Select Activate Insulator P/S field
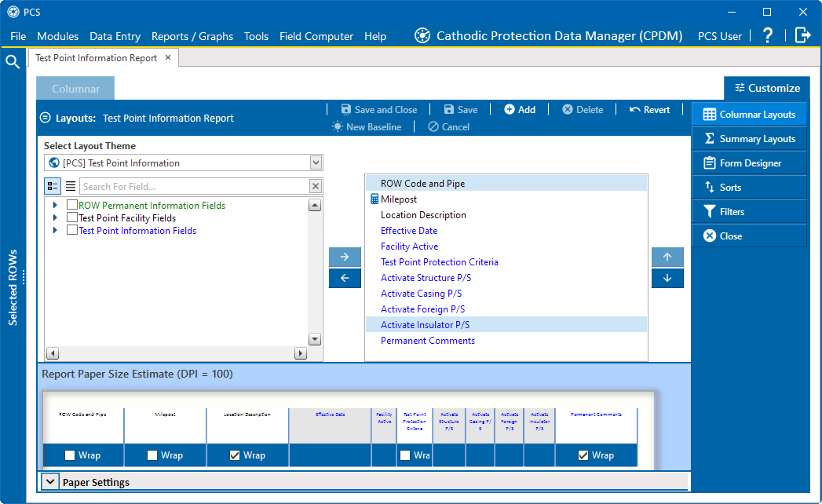Screen dimensions: 822x504 pos(506,325)
